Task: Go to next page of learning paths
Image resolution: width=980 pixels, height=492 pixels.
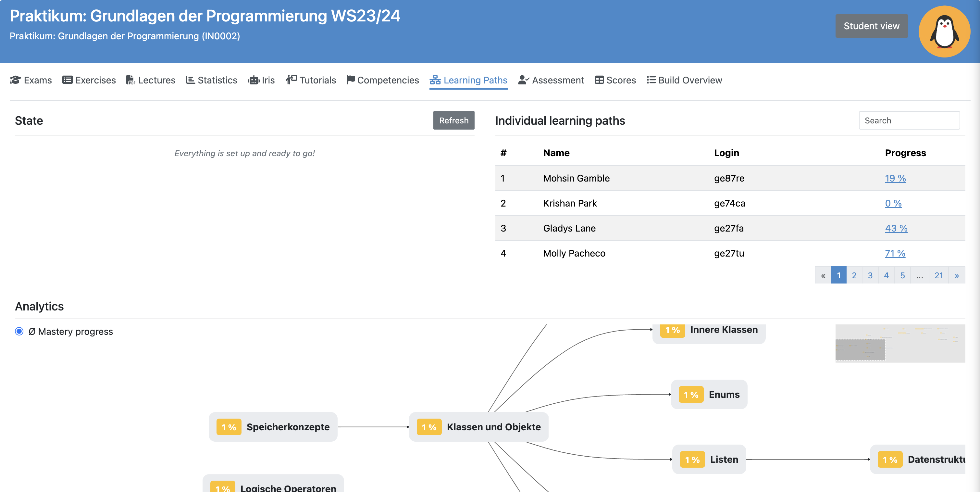Action: pos(956,275)
